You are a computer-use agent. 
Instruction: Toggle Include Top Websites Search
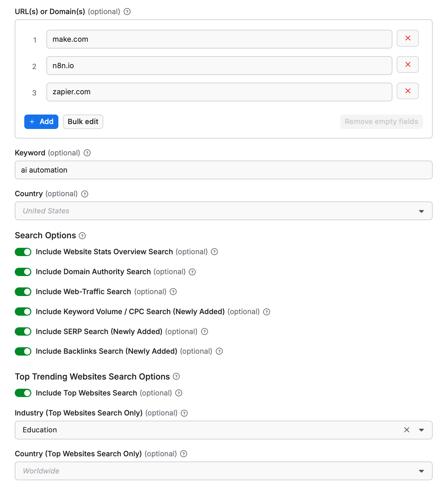23,393
